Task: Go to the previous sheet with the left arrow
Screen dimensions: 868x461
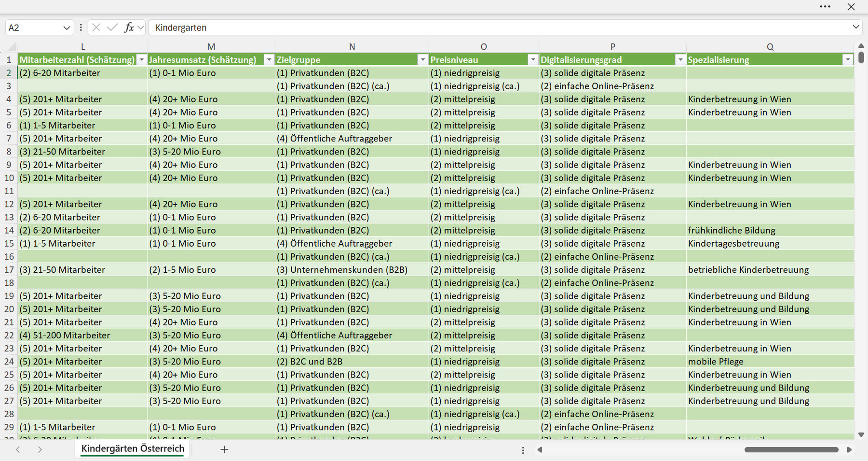Action: (18, 449)
